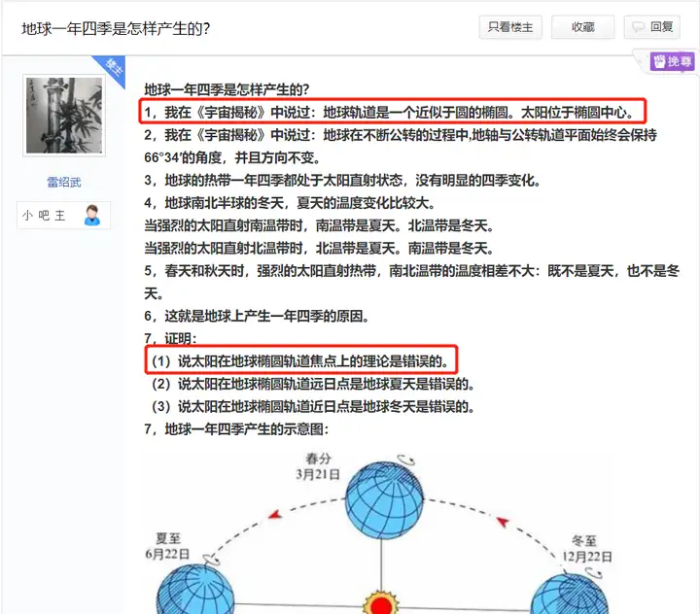The height and width of the screenshot is (614, 700).
Task: Click the 收藏 button
Action: point(583,27)
